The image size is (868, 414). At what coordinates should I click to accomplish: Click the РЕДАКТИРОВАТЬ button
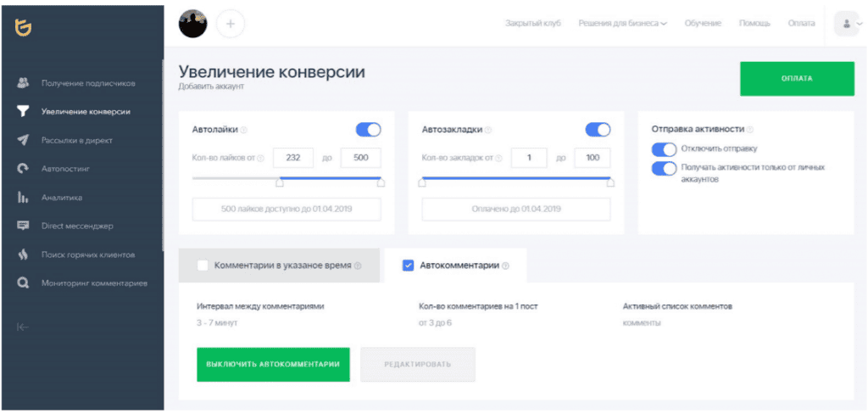point(418,365)
